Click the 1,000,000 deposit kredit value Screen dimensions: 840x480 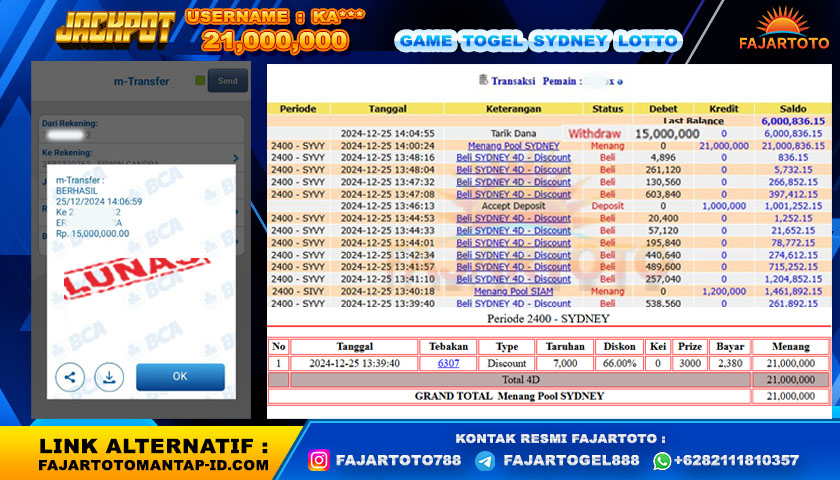[724, 206]
